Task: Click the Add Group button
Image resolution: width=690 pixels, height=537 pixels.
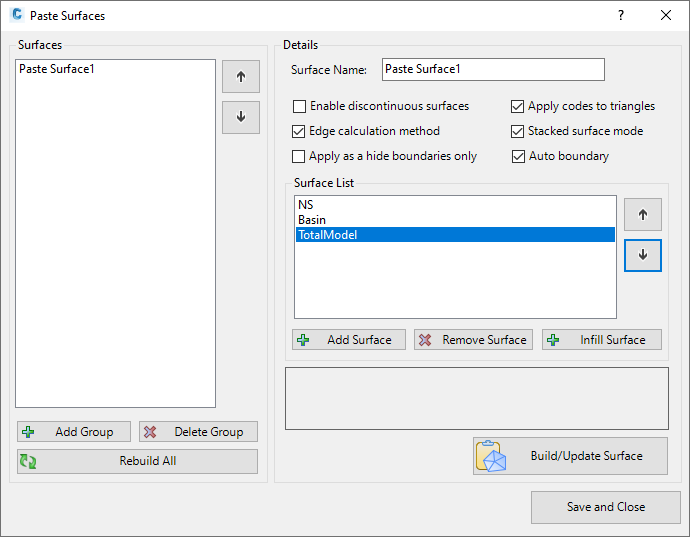Action: click(x=73, y=432)
